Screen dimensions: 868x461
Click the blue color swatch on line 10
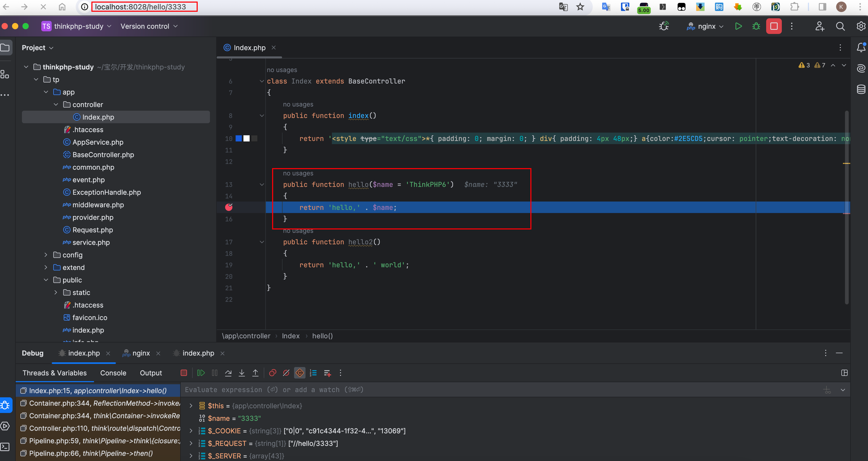239,138
